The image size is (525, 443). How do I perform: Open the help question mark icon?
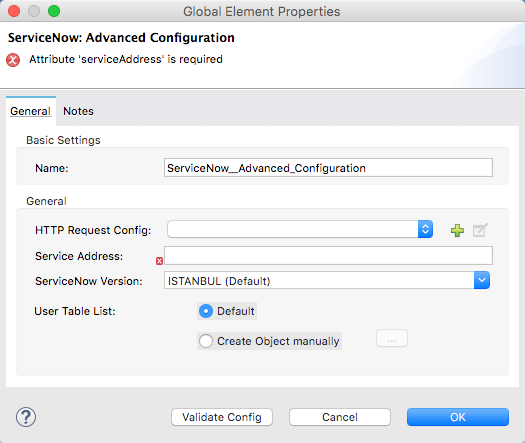tap(26, 417)
